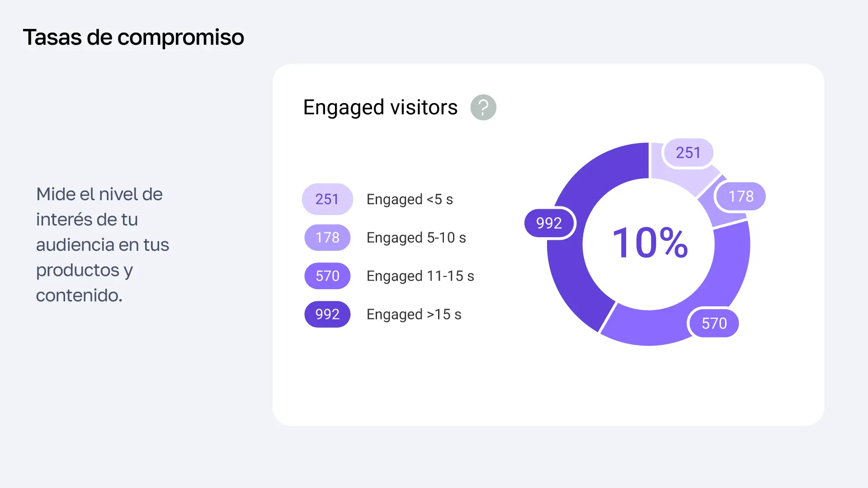
Task: Click the 570 label on donut chart
Action: click(714, 324)
